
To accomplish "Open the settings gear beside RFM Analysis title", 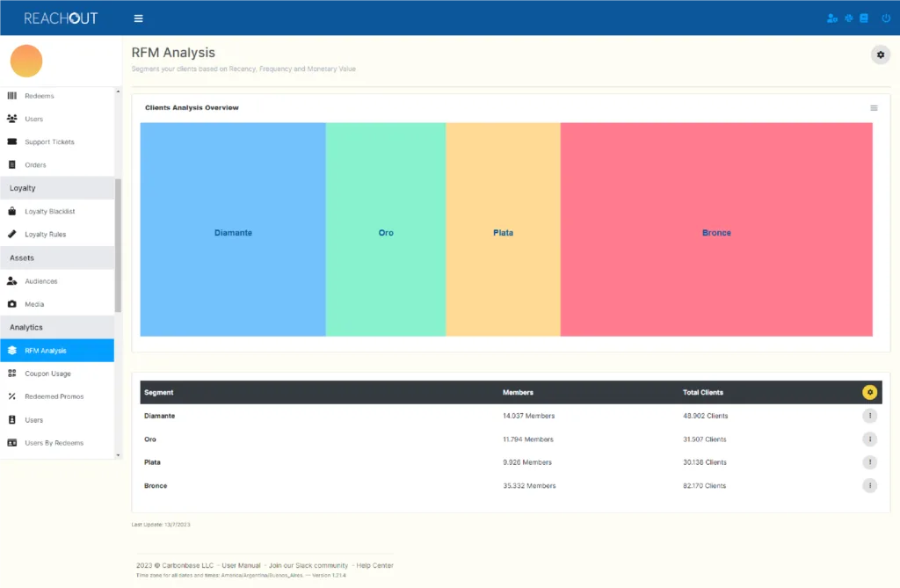I will [880, 55].
